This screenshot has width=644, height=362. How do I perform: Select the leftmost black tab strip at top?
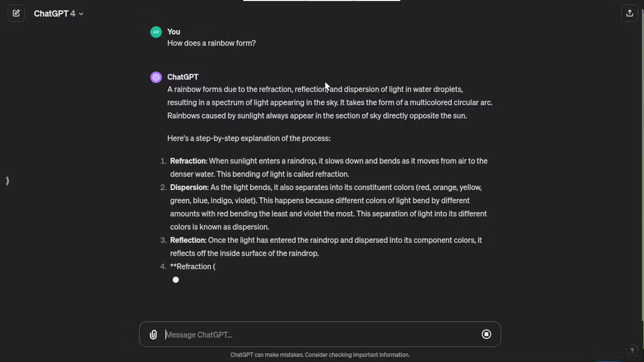[x=274, y=1]
